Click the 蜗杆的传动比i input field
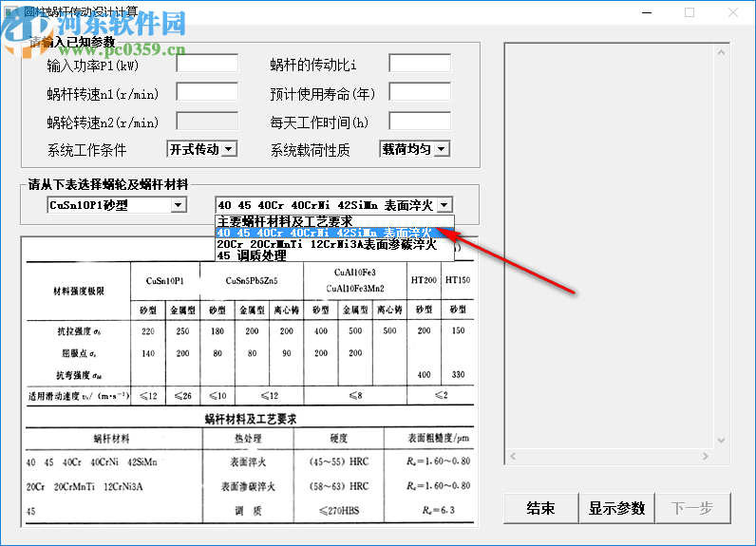This screenshot has width=756, height=546. (x=420, y=63)
